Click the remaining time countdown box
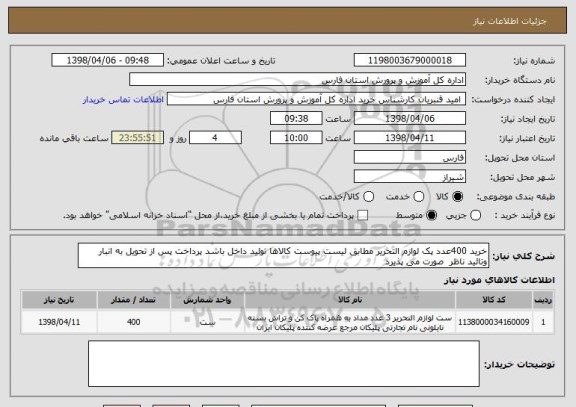576x407 pixels. (137, 138)
